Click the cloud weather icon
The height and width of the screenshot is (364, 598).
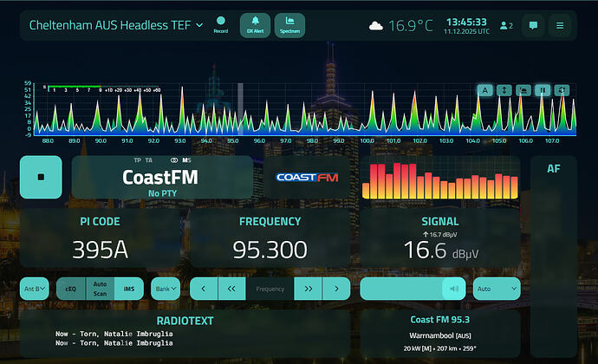[375, 26]
